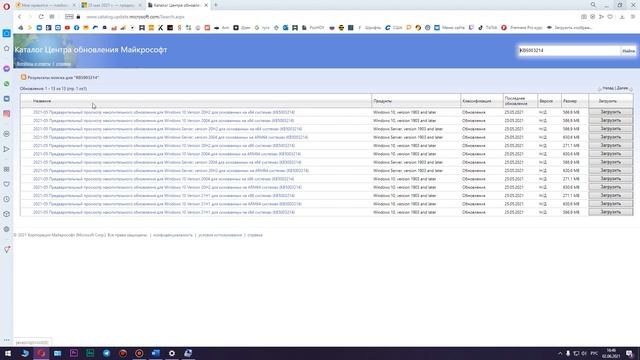640x360 pixels.
Task: Open My Flow arrow icon in sidebar
Action: coord(7,149)
